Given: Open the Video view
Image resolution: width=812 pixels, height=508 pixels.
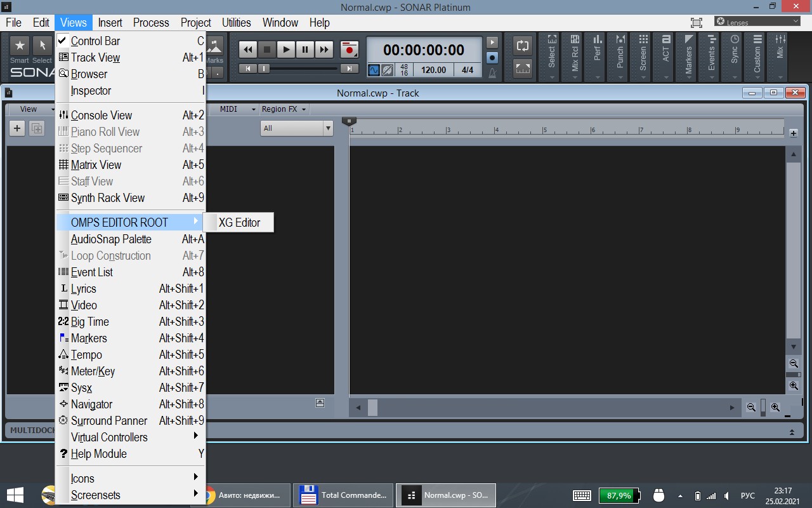Looking at the screenshot, I should [x=131, y=305].
